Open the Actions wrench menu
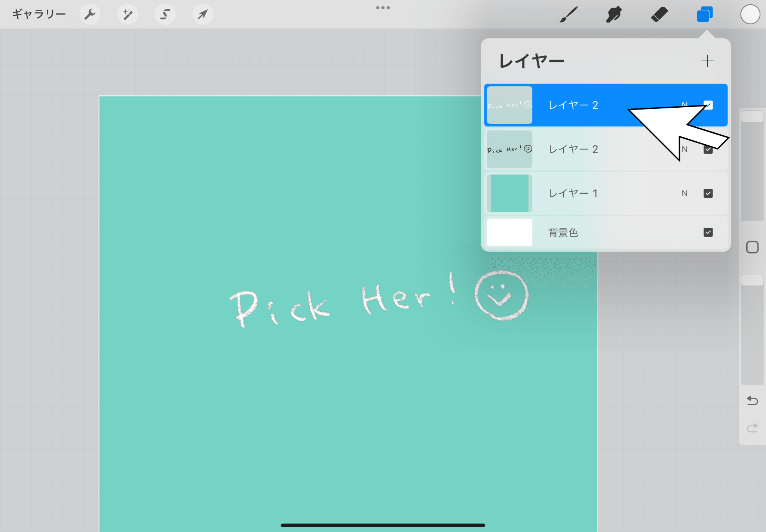Screen dimensions: 766x532 [90, 15]
